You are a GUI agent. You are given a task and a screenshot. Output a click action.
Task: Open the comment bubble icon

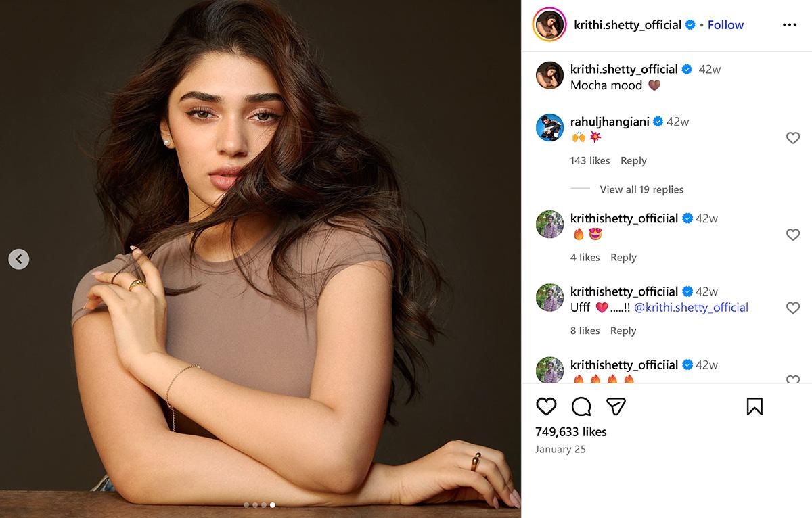(581, 406)
